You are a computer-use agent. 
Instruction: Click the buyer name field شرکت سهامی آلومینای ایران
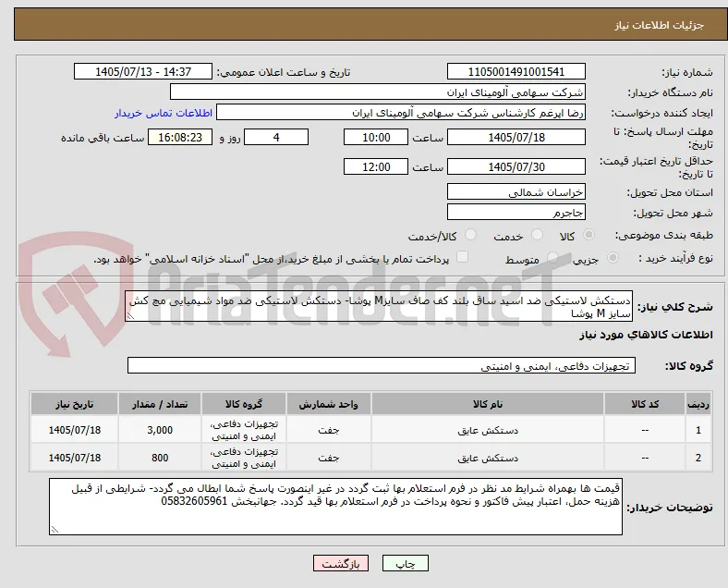[378, 92]
